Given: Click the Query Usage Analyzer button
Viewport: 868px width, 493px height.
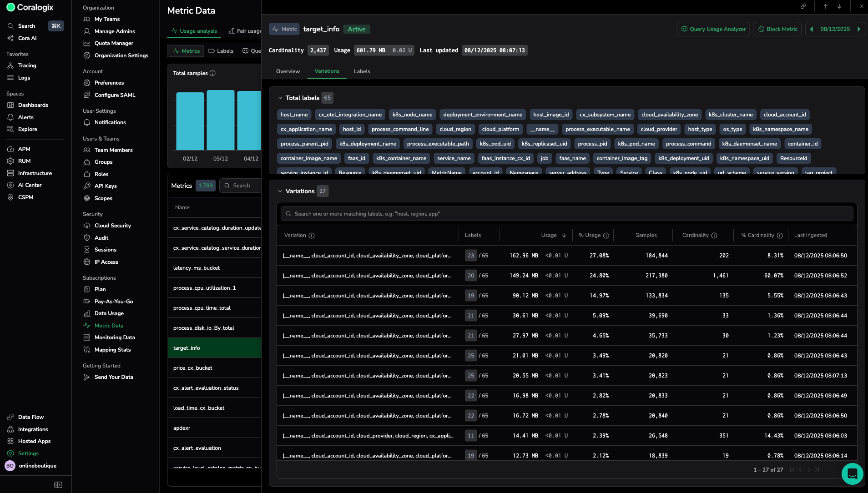Looking at the screenshot, I should pos(713,29).
